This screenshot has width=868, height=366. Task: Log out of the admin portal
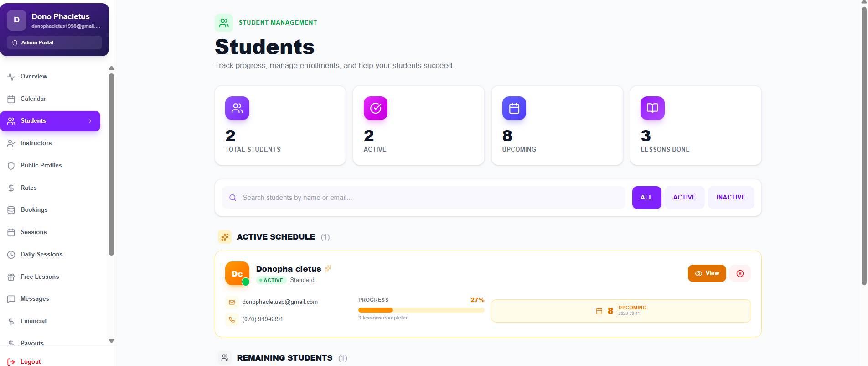click(x=30, y=361)
